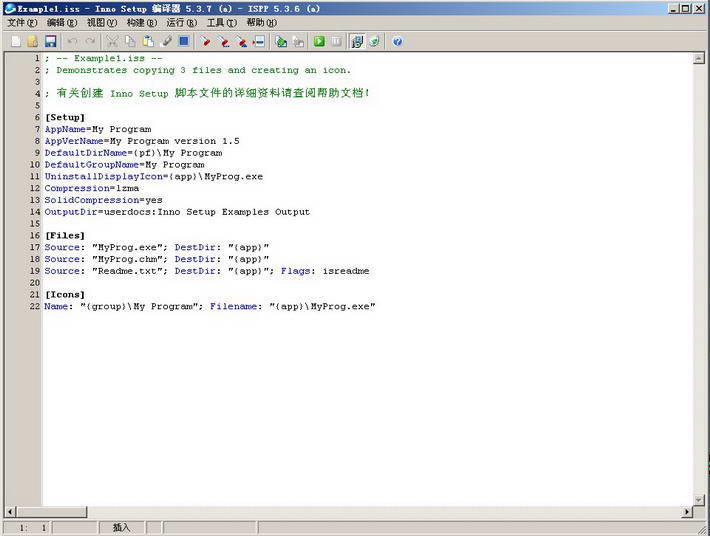The height and width of the screenshot is (536, 710).
Task: Open the 文件 (File) menu
Action: point(22,22)
